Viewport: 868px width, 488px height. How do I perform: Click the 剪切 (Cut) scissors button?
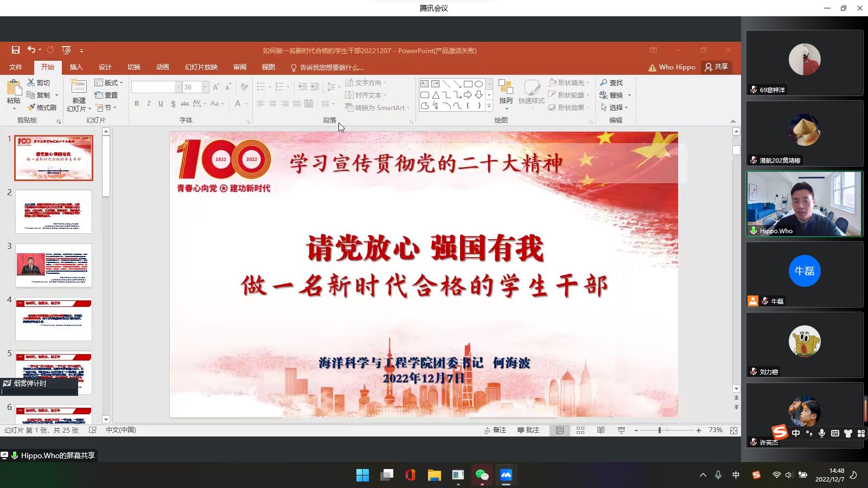click(39, 82)
